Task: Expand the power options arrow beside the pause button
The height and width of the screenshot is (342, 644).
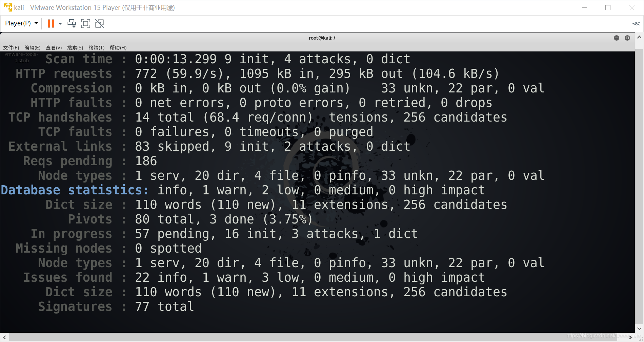Action: point(60,23)
